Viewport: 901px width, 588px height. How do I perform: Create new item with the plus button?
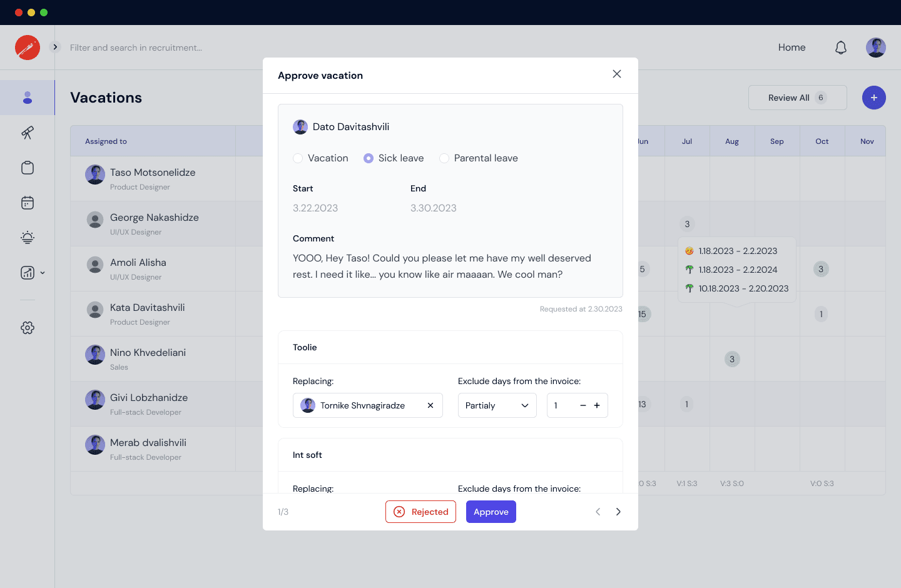pos(873,98)
